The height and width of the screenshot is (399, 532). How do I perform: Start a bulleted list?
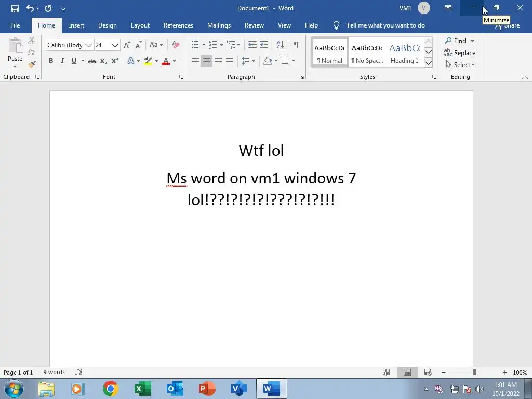pos(195,45)
